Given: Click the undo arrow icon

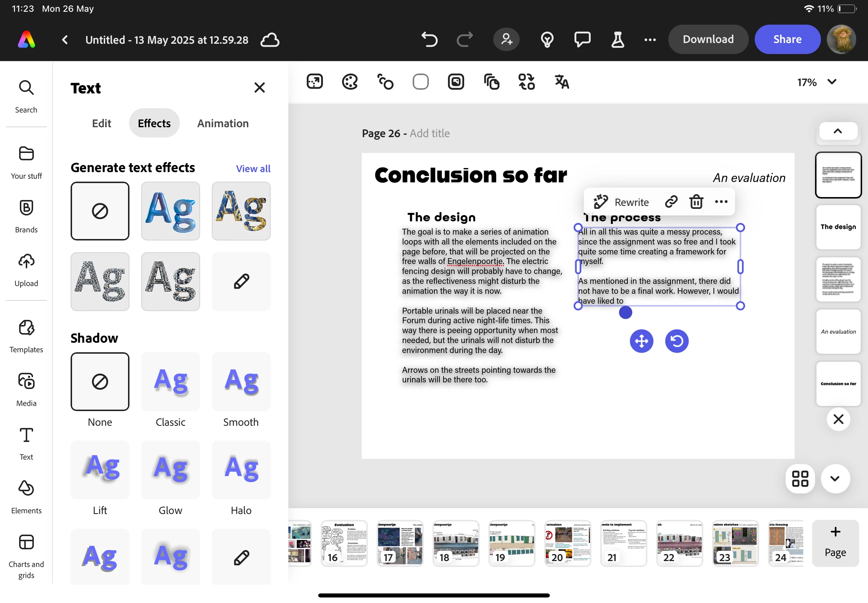Looking at the screenshot, I should [429, 39].
